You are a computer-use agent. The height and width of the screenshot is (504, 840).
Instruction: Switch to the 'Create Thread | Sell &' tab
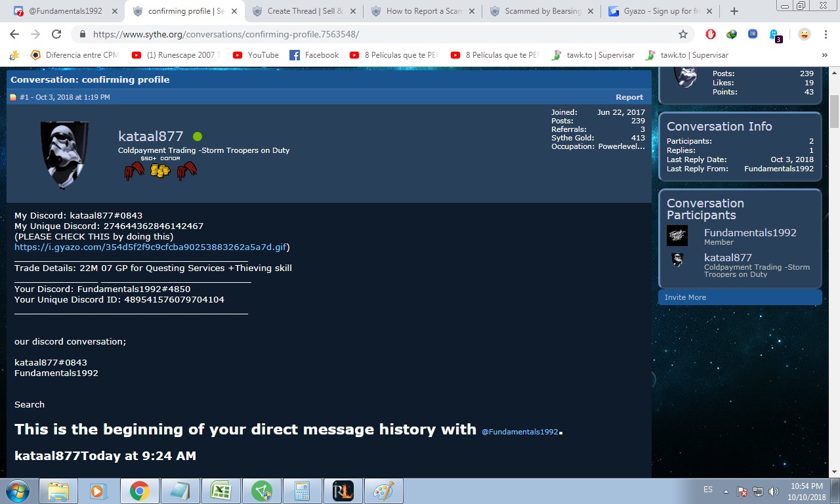point(304,11)
